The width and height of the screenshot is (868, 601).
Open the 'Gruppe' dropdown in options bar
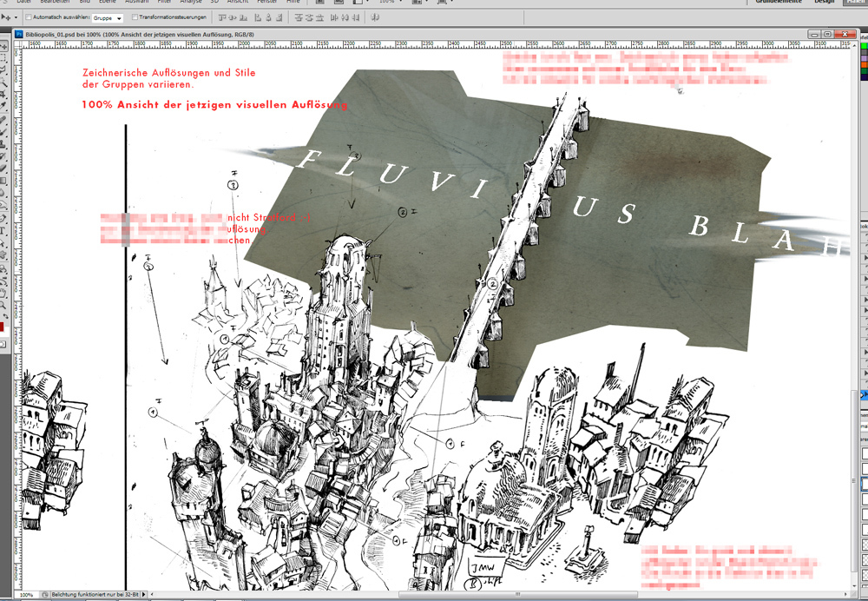click(108, 17)
